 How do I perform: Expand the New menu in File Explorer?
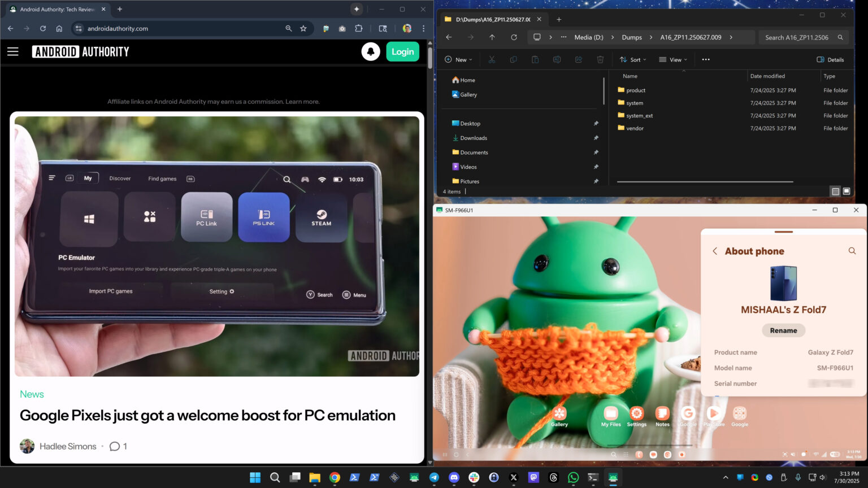point(458,59)
